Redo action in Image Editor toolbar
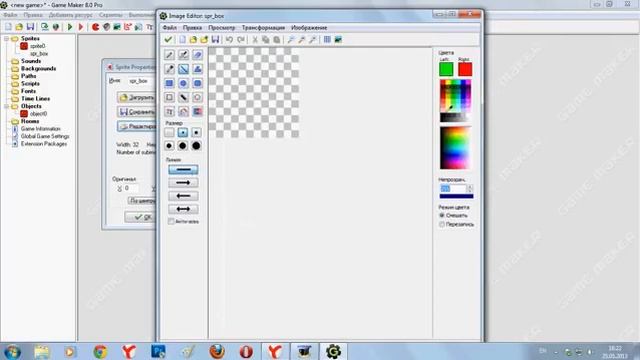 click(241, 39)
